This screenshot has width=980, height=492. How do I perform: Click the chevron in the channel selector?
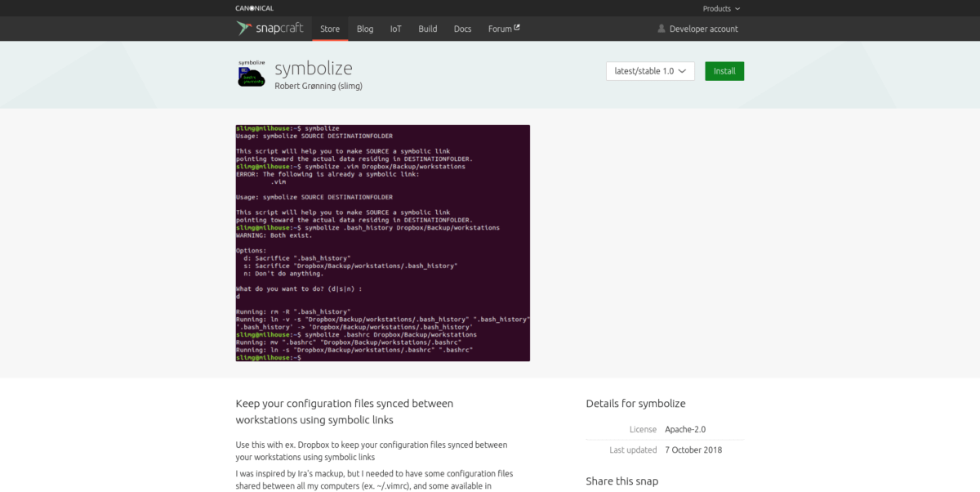(682, 71)
